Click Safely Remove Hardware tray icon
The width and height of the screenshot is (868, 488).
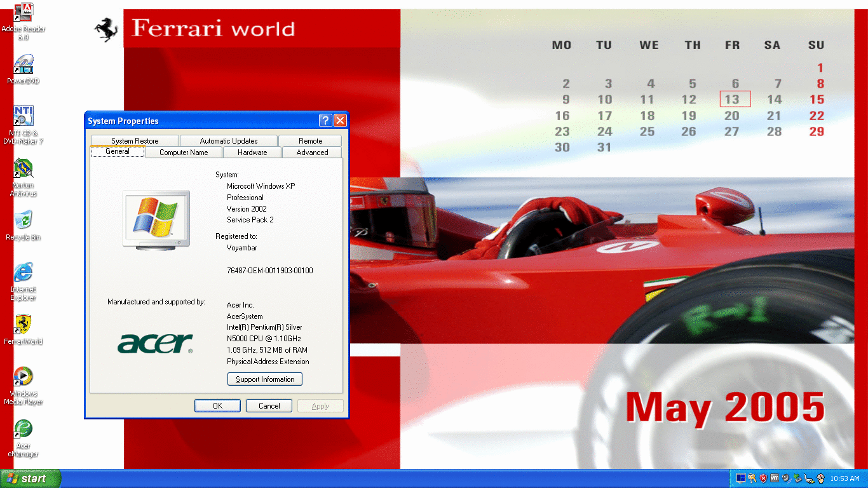[797, 478]
